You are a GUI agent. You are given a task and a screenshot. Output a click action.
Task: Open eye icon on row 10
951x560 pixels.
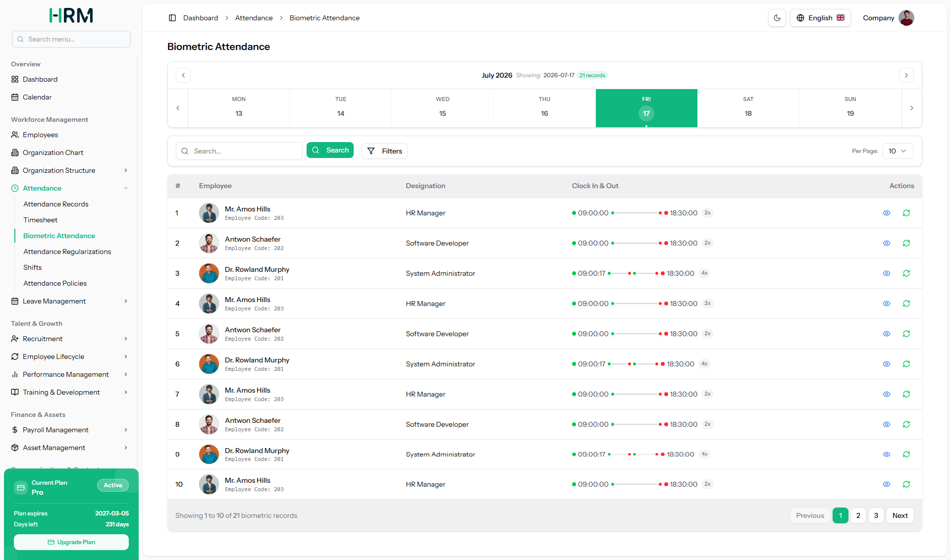click(887, 484)
